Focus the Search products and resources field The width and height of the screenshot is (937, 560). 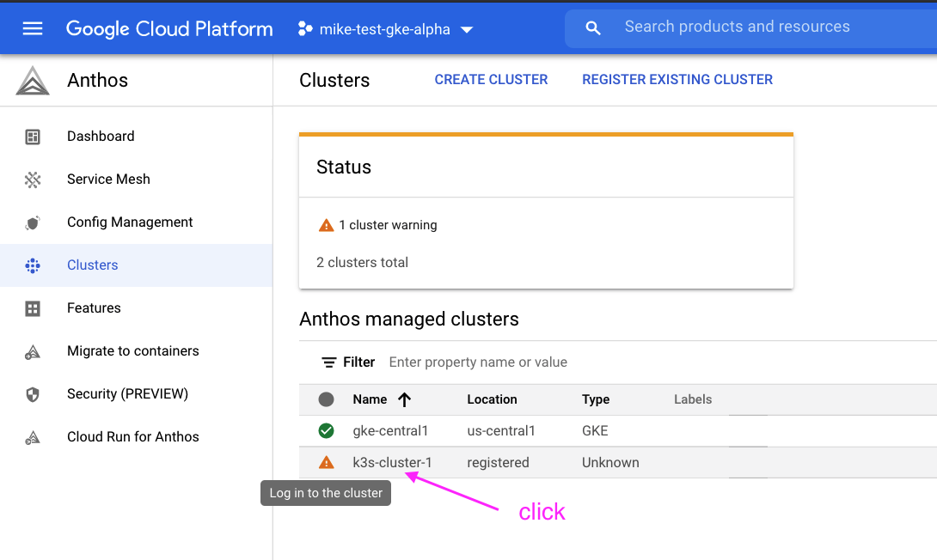point(750,28)
